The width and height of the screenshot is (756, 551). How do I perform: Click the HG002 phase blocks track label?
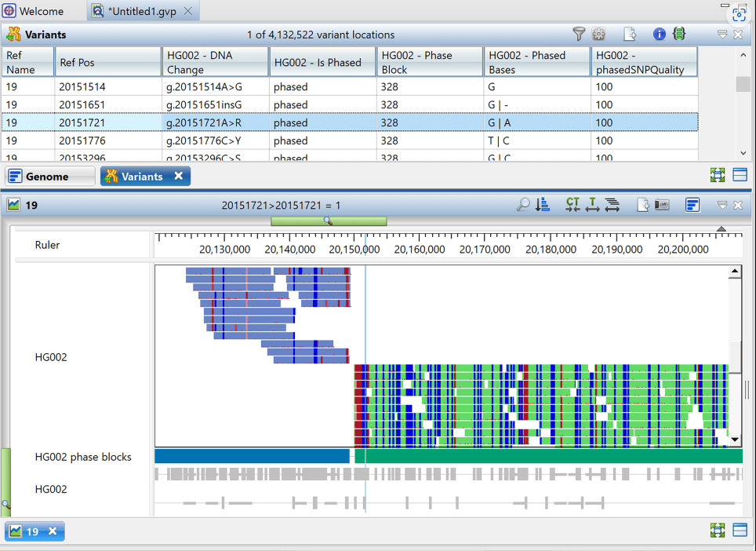coord(83,457)
